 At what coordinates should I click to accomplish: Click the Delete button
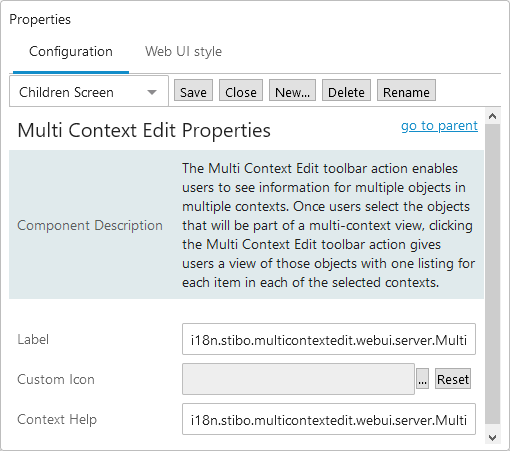pyautogui.click(x=346, y=90)
